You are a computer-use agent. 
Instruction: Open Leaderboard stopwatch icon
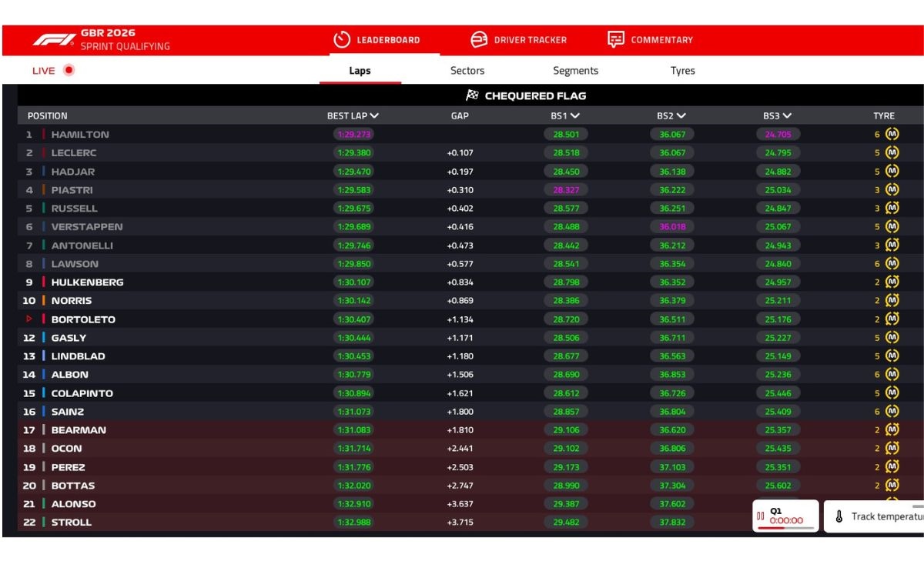(x=342, y=39)
